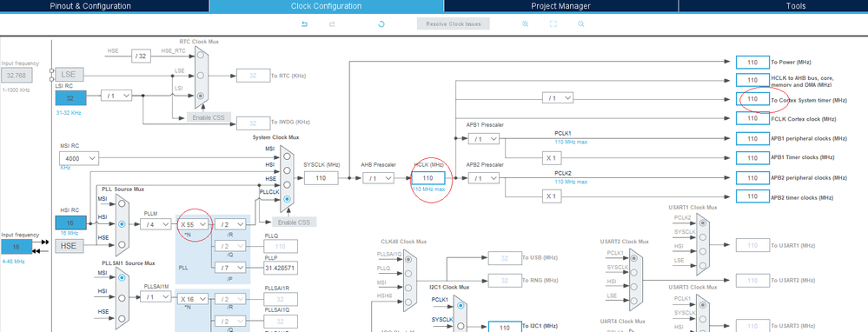The width and height of the screenshot is (868, 332).
Task: Open the PLL X 55 multiplier dropdown
Action: [x=194, y=224]
